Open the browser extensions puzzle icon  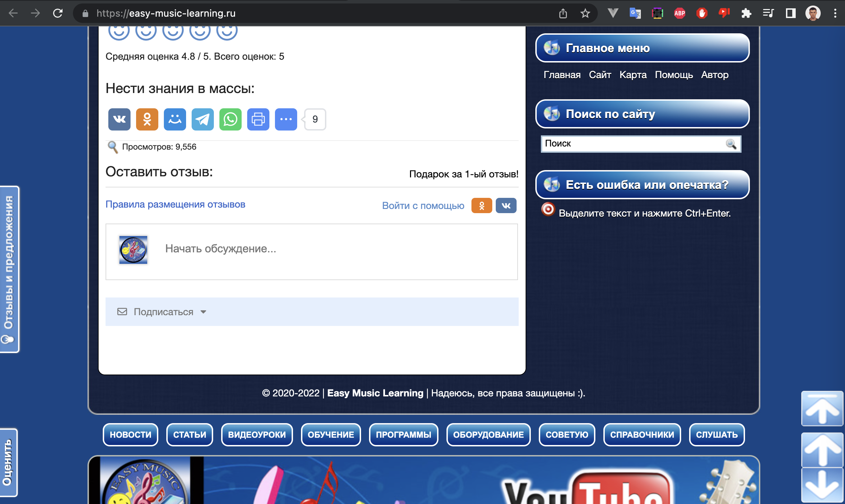[x=746, y=13]
